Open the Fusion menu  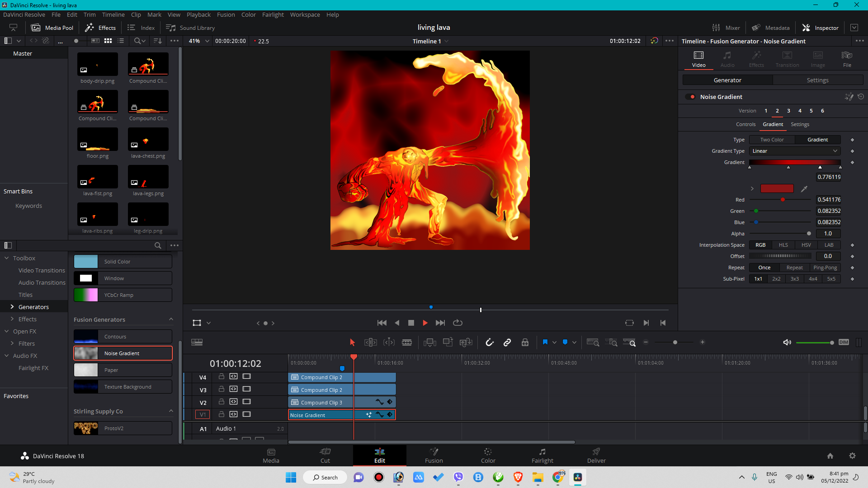pyautogui.click(x=226, y=14)
